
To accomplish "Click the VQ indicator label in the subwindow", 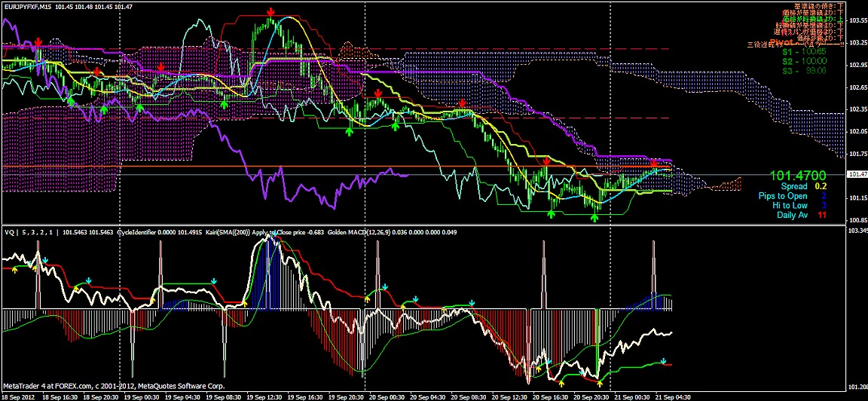I will coord(11,232).
